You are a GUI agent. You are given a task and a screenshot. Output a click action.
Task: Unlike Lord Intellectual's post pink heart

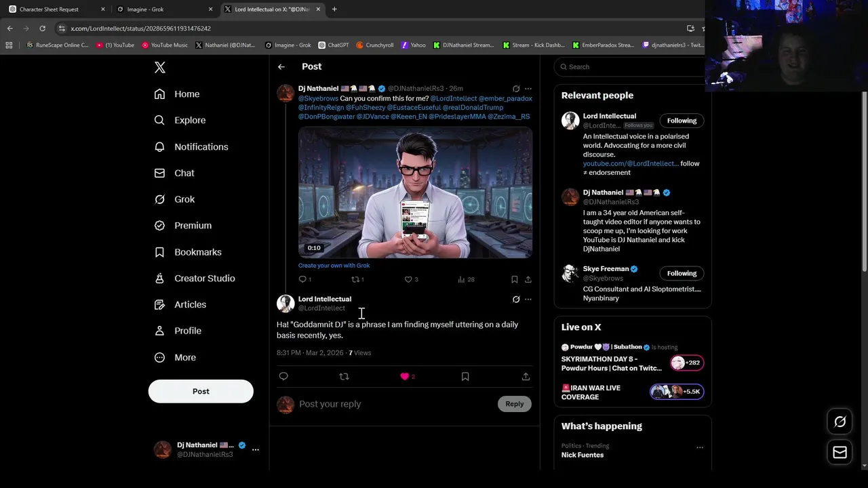405,376
